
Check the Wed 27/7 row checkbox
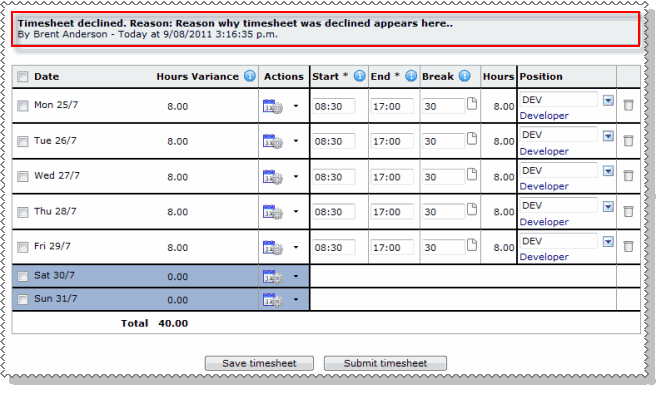pos(22,176)
